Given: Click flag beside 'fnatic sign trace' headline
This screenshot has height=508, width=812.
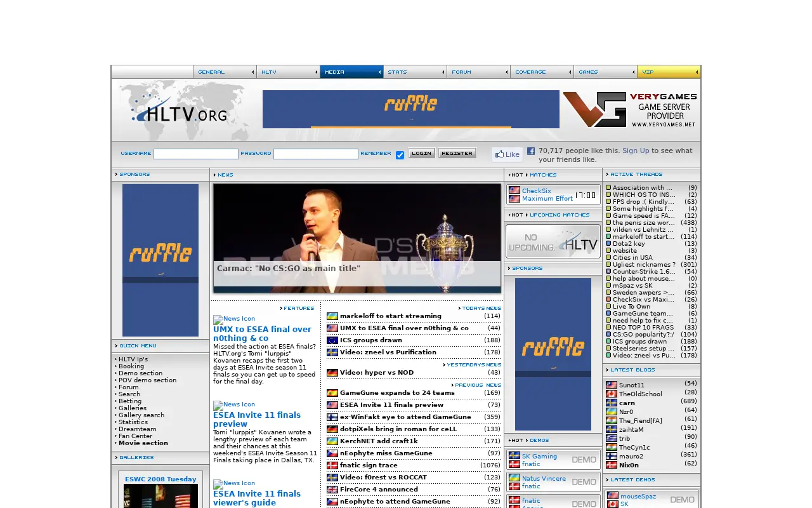Looking at the screenshot, I should point(332,465).
